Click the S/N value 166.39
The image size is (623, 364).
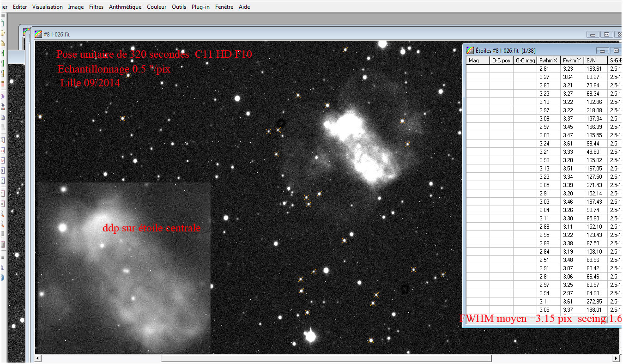[597, 127]
